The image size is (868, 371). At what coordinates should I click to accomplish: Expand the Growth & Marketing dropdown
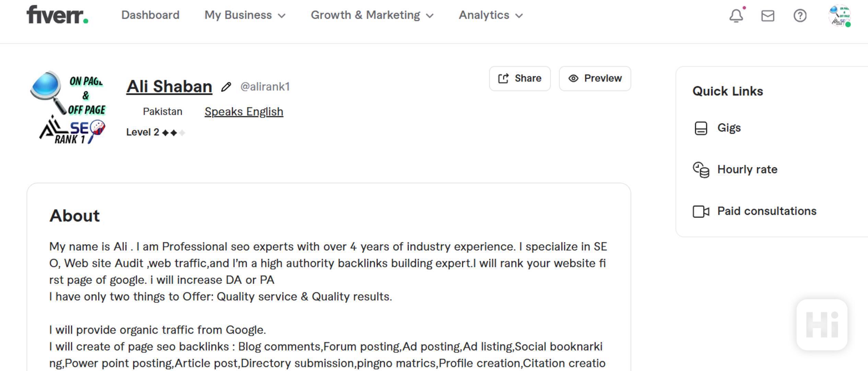point(372,15)
